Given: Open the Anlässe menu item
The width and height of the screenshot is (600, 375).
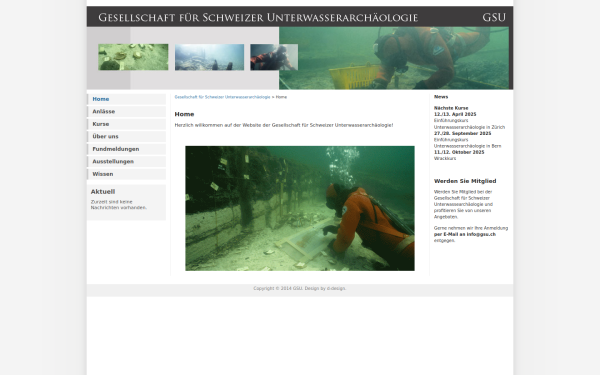Looking at the screenshot, I should click(x=127, y=112).
